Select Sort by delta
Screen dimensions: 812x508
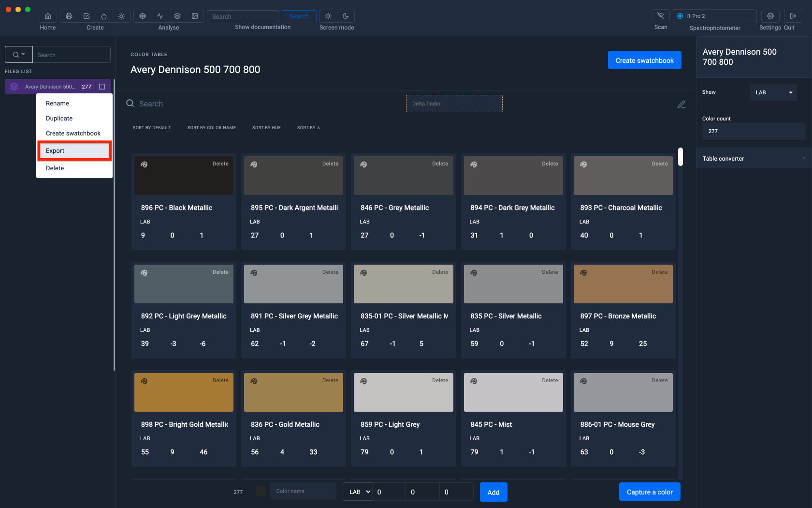pos(308,128)
